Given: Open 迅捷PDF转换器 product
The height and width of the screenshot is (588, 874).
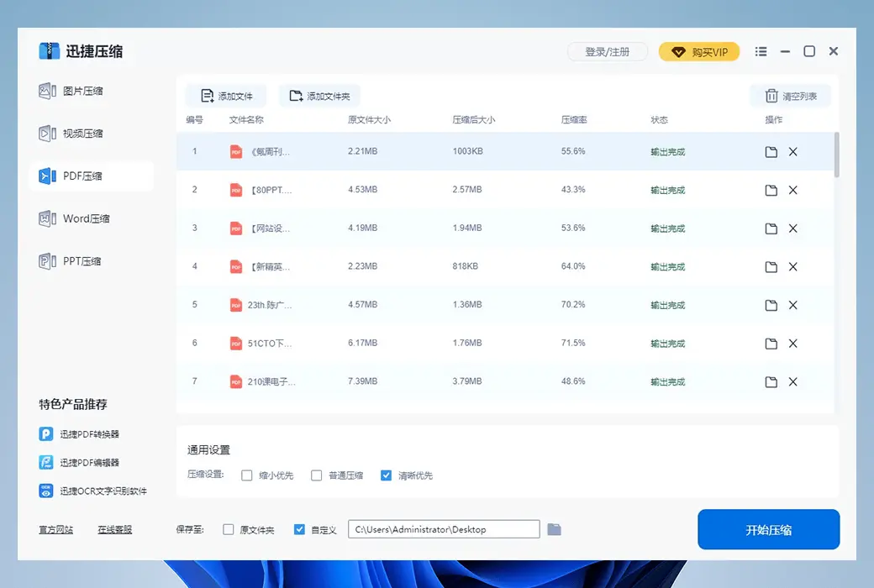Looking at the screenshot, I should click(79, 434).
